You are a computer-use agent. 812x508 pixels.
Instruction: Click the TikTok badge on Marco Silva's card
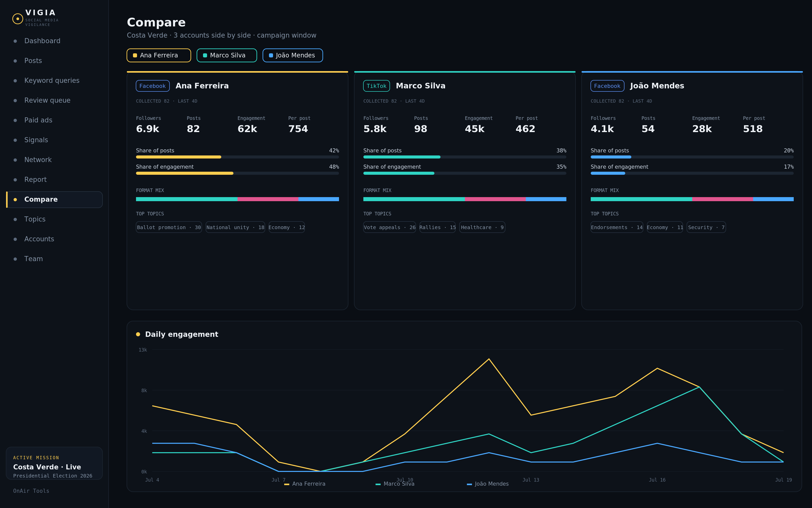[377, 86]
